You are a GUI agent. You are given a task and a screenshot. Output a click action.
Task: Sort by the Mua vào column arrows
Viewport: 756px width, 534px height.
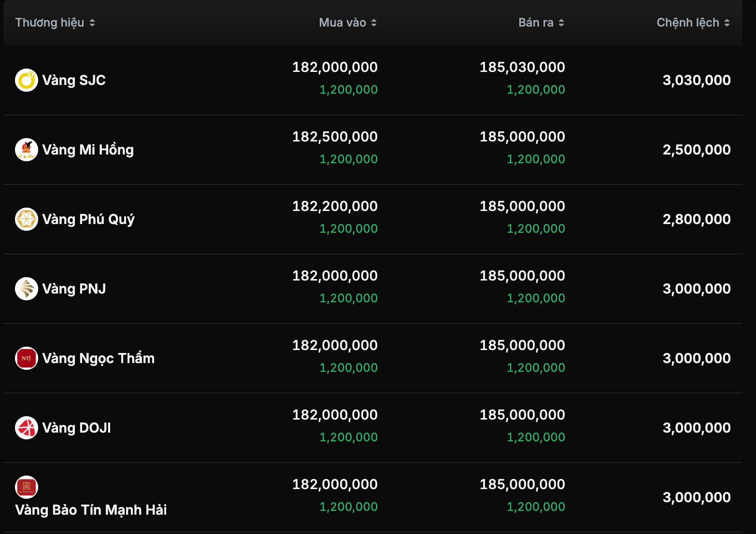tap(374, 23)
